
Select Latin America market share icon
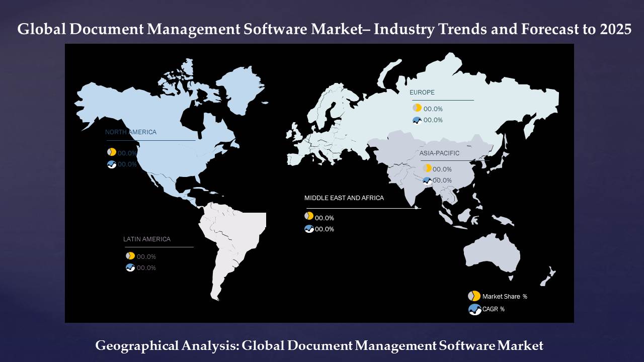(130, 256)
